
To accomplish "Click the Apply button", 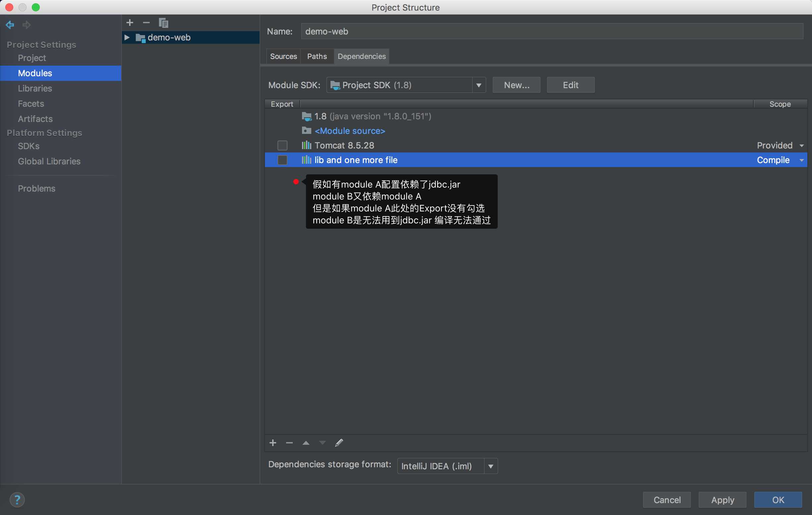I will pyautogui.click(x=723, y=500).
